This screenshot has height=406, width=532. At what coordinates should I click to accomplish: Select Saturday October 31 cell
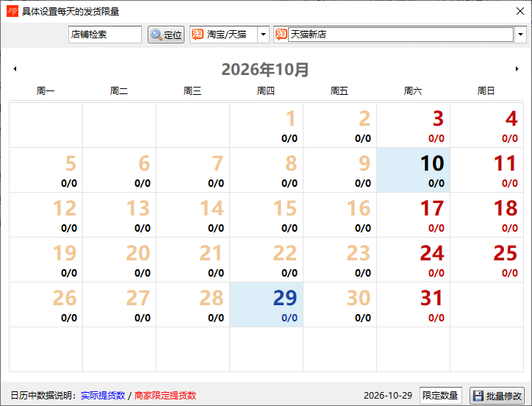pyautogui.click(x=413, y=304)
